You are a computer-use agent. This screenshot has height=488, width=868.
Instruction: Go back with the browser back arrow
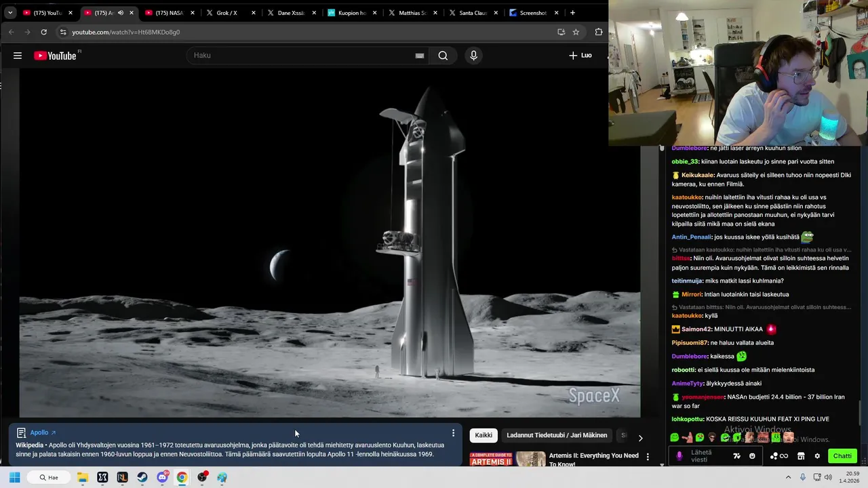[x=11, y=32]
